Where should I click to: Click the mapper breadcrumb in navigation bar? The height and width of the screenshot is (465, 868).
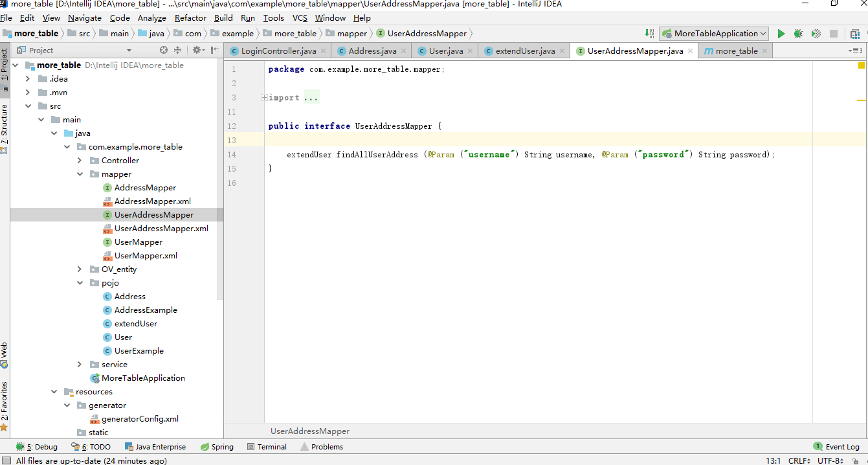pyautogui.click(x=346, y=33)
